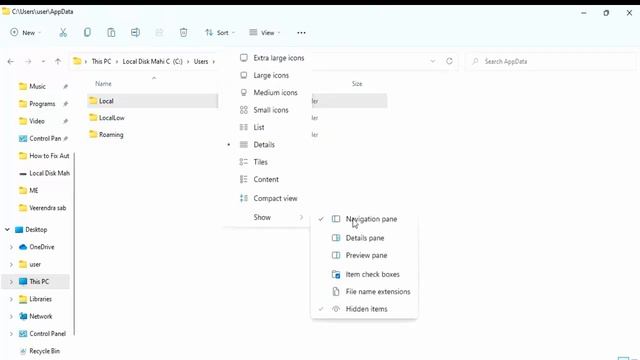Expand the user tree node

pyautogui.click(x=11, y=264)
